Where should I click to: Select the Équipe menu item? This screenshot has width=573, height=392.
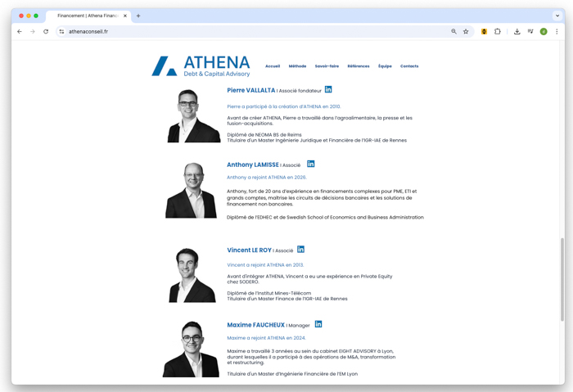385,66
